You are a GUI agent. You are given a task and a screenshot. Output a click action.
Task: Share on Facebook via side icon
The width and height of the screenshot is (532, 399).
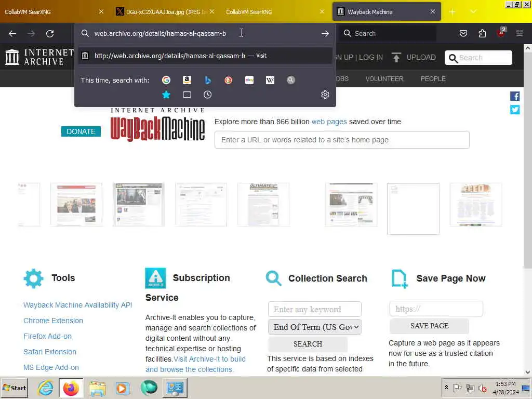(x=515, y=96)
